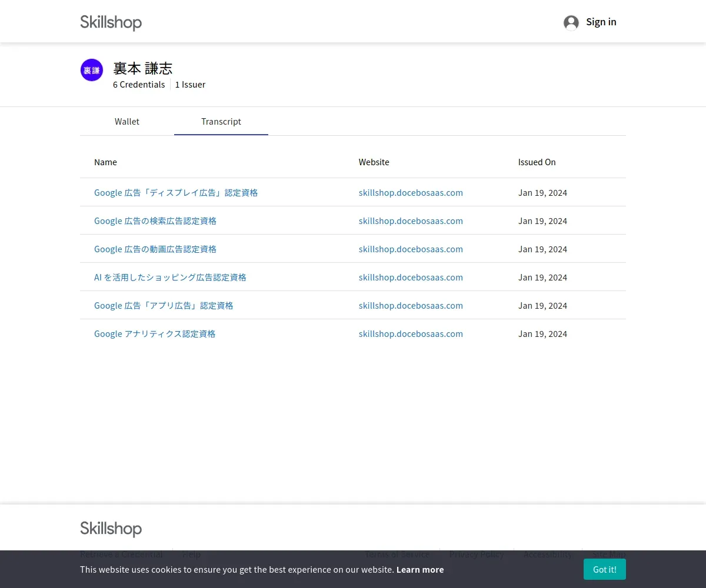
Task: Select the Transcript tab
Action: 221,122
